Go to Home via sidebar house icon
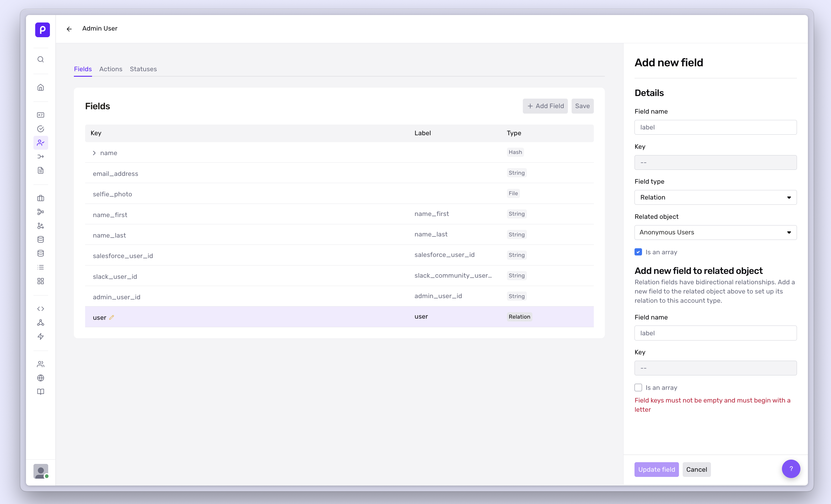 [x=40, y=88]
